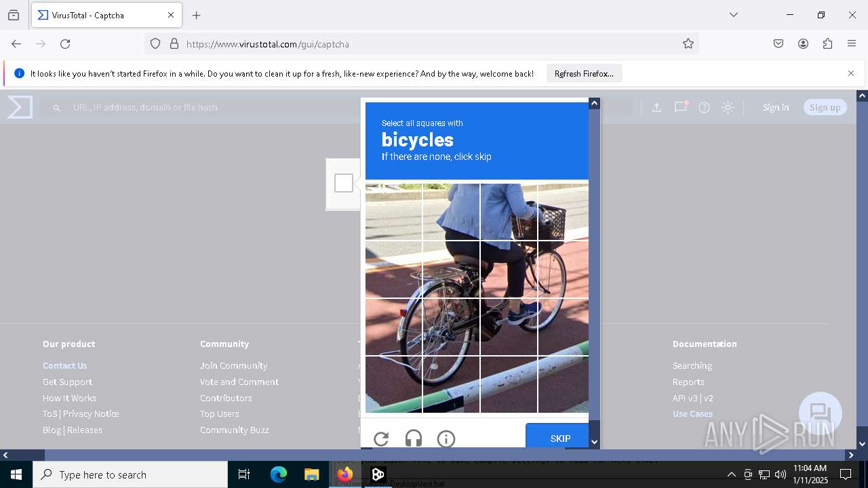Open the notifications chat icon
Image resolution: width=868 pixels, height=488 pixels.
(680, 107)
